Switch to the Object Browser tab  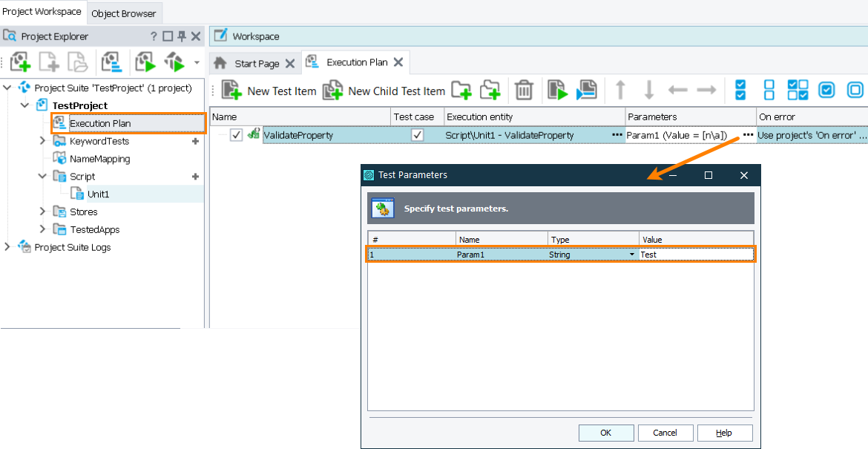[x=124, y=12]
